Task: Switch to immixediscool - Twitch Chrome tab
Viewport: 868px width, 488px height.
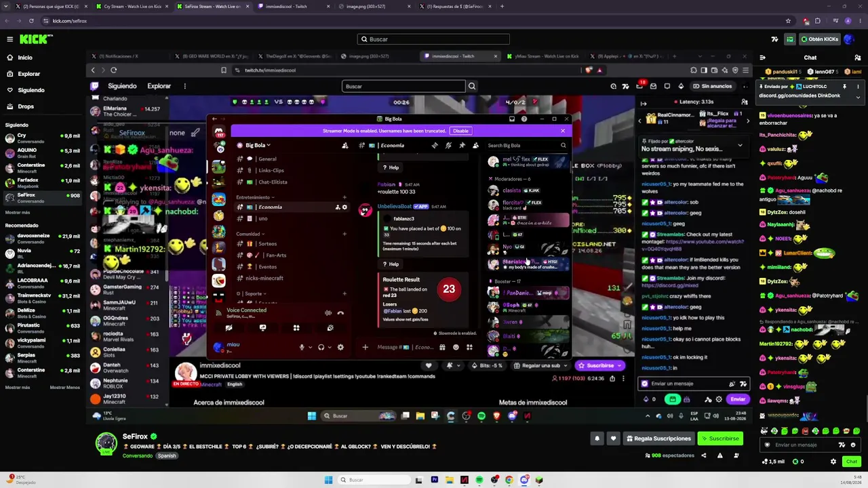Action: click(294, 6)
